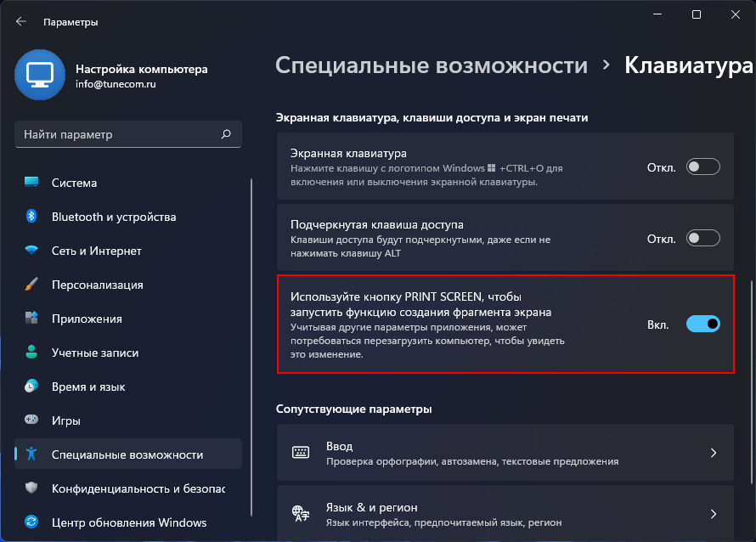Select Приложения in the sidebar
The height and width of the screenshot is (542, 756).
[x=128, y=319]
